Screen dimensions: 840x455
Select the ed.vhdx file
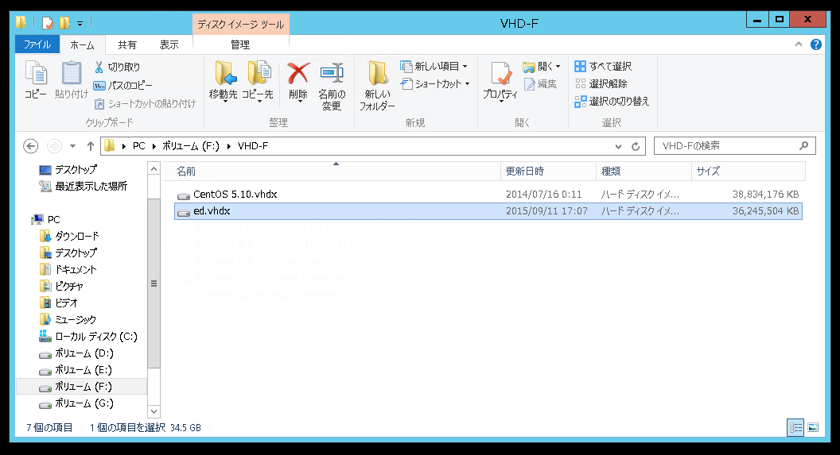(488, 211)
